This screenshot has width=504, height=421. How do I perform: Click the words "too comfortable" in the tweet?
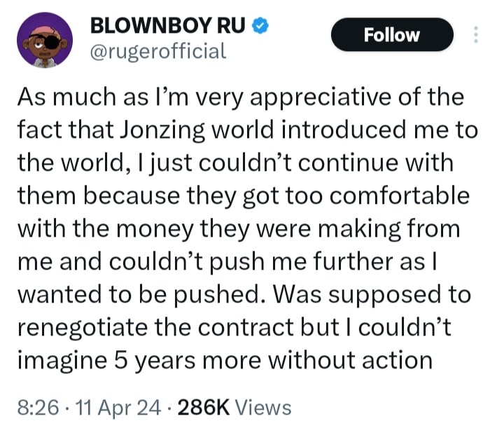point(382,195)
